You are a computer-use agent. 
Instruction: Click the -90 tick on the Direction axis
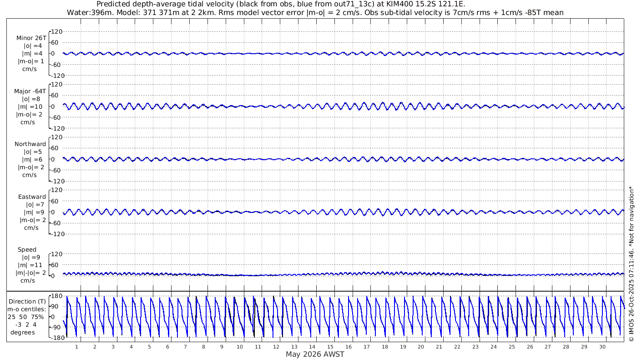[56, 327]
